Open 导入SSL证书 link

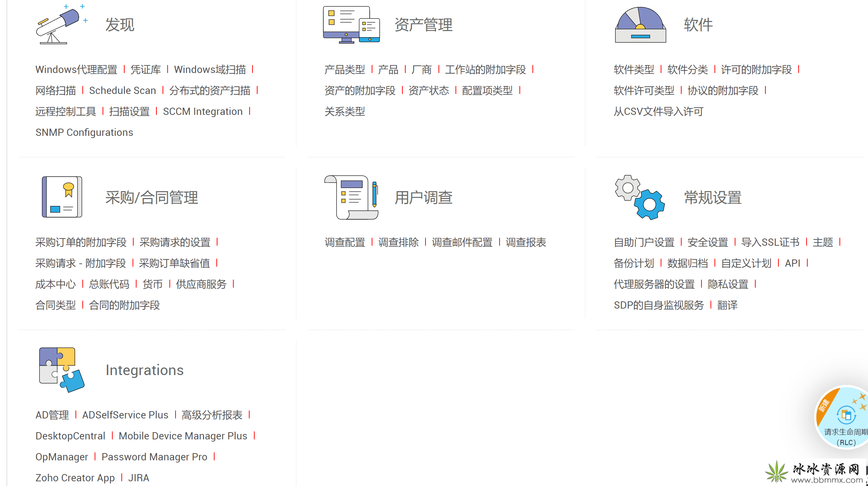click(770, 242)
